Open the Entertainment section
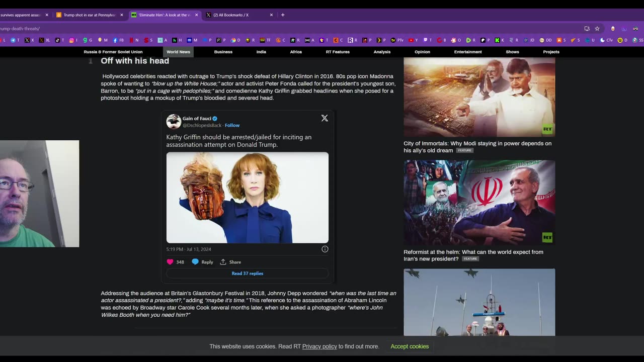The width and height of the screenshot is (644, 362). click(x=468, y=52)
